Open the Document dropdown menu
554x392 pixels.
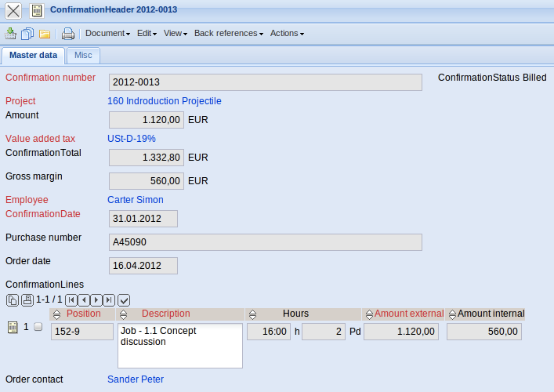[108, 33]
